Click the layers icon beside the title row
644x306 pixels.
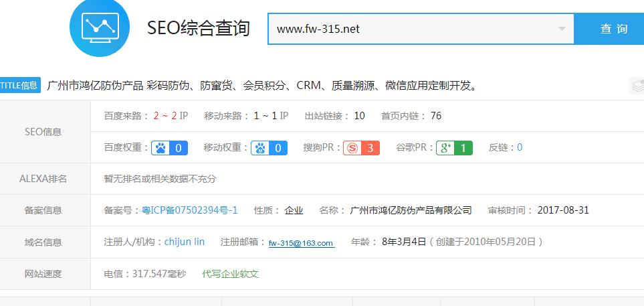(636, 86)
